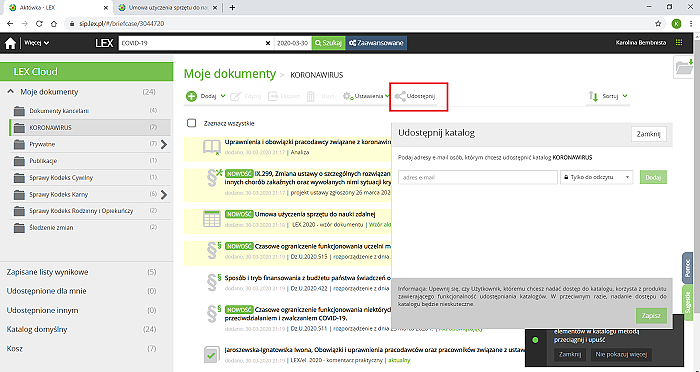
Task: Click the Usuń trash icon
Action: pyautogui.click(x=311, y=96)
